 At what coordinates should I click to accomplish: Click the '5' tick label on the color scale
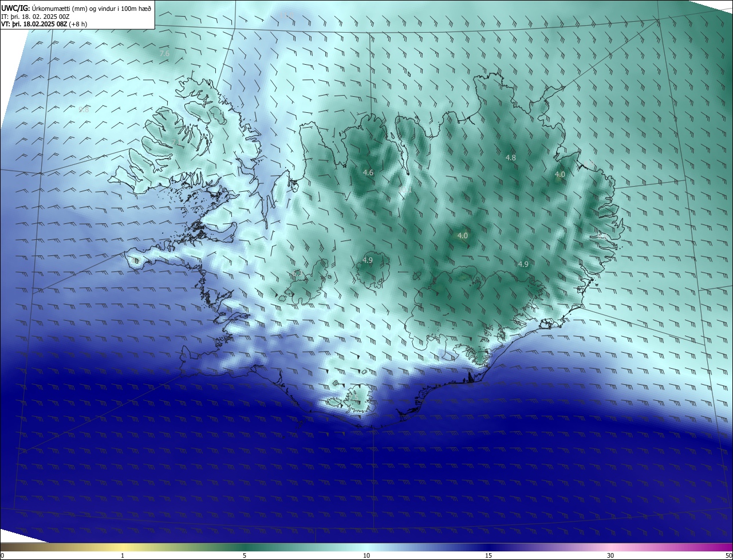pos(245,555)
